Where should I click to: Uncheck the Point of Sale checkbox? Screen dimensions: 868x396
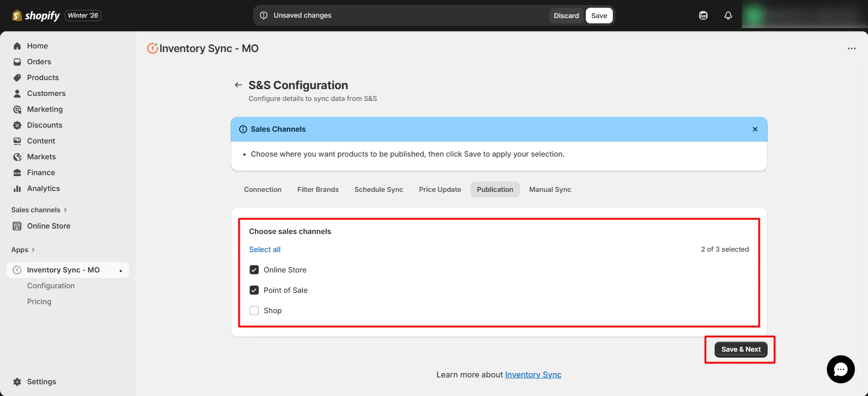point(254,290)
